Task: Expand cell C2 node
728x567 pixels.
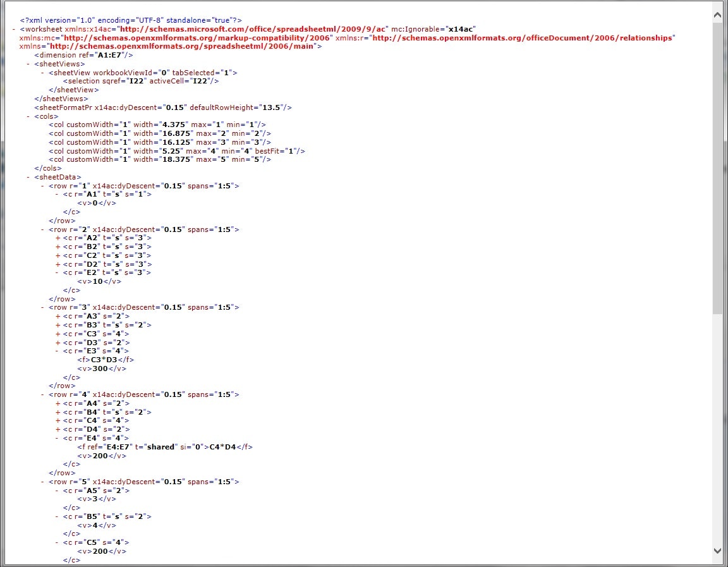Action: (58, 256)
